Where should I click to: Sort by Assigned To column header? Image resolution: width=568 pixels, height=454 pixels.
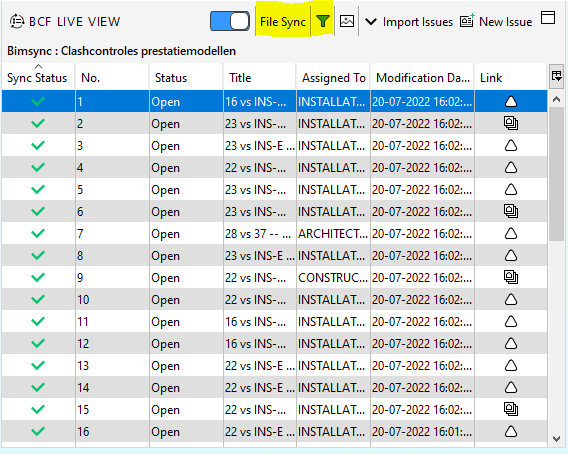pyautogui.click(x=333, y=76)
